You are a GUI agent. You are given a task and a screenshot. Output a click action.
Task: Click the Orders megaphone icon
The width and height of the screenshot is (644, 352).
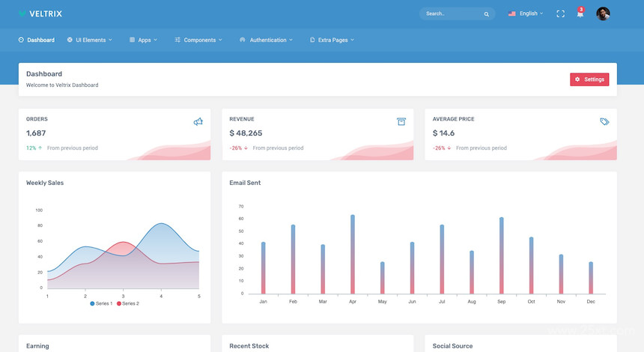pyautogui.click(x=198, y=121)
